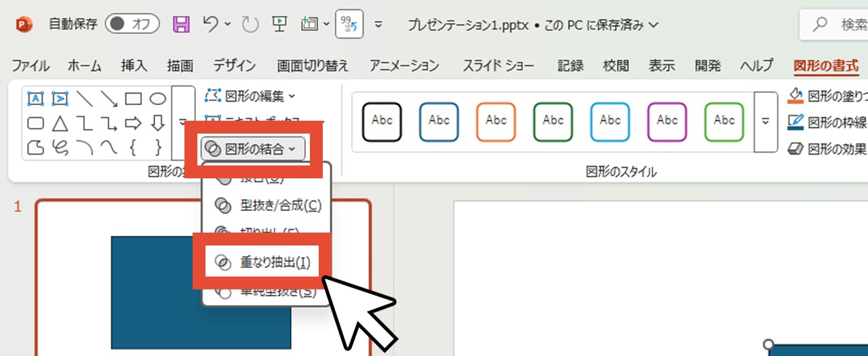Select the right block arrow shape
This screenshot has height=356, width=868.
133,123
